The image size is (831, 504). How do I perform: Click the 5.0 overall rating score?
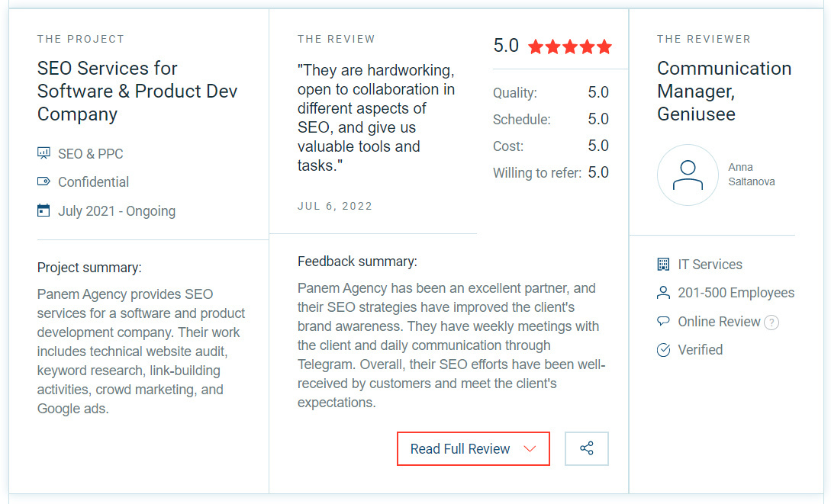coord(506,47)
